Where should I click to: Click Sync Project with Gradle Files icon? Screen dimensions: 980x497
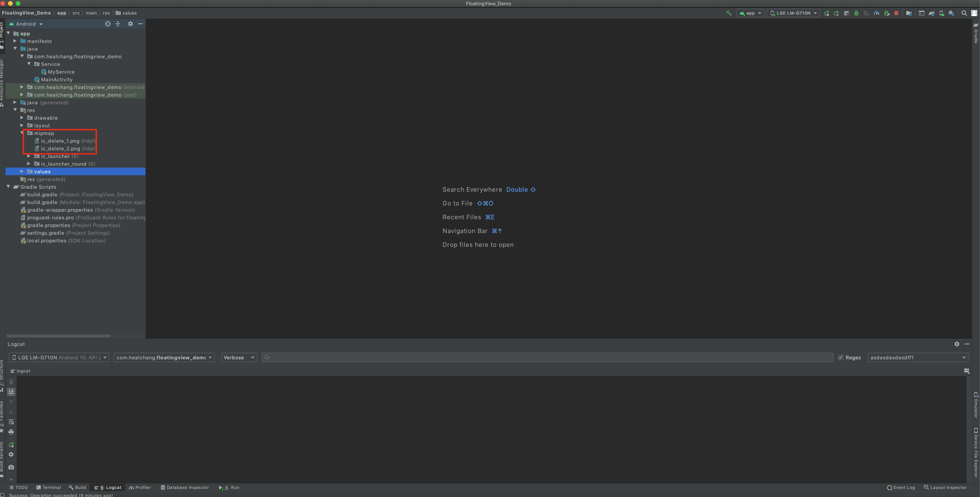(932, 13)
